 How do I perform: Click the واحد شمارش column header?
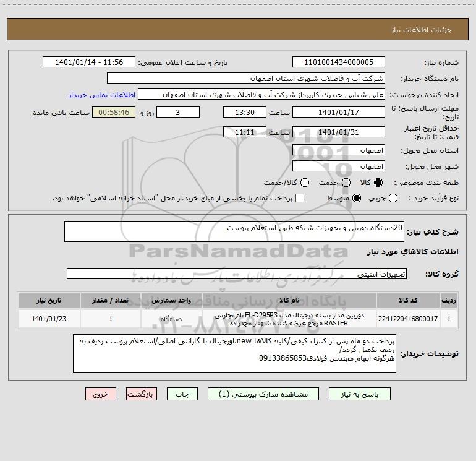(171, 300)
